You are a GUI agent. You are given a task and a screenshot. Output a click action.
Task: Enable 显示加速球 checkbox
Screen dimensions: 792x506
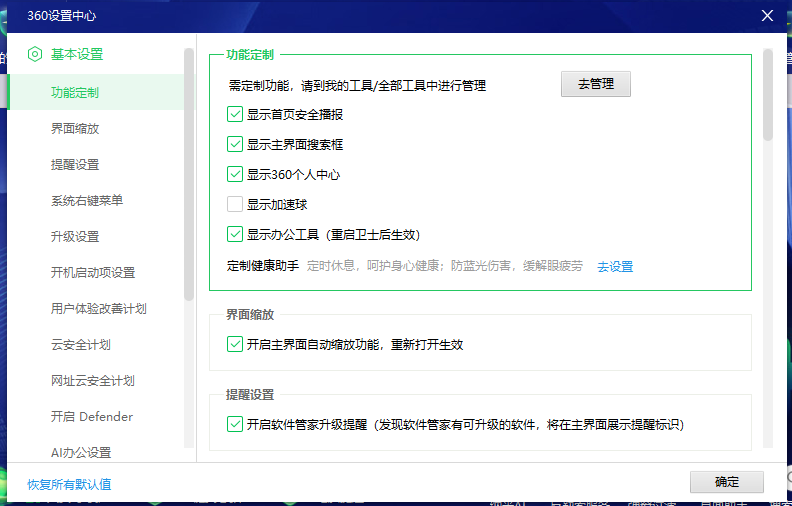tap(235, 205)
